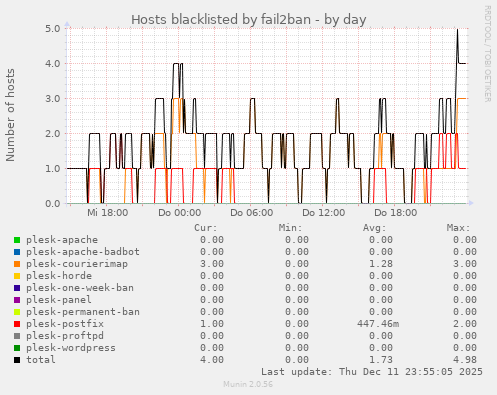Click the 'Munin 2.0.56' version text
Screen dimensions: 497x395
tap(248, 384)
